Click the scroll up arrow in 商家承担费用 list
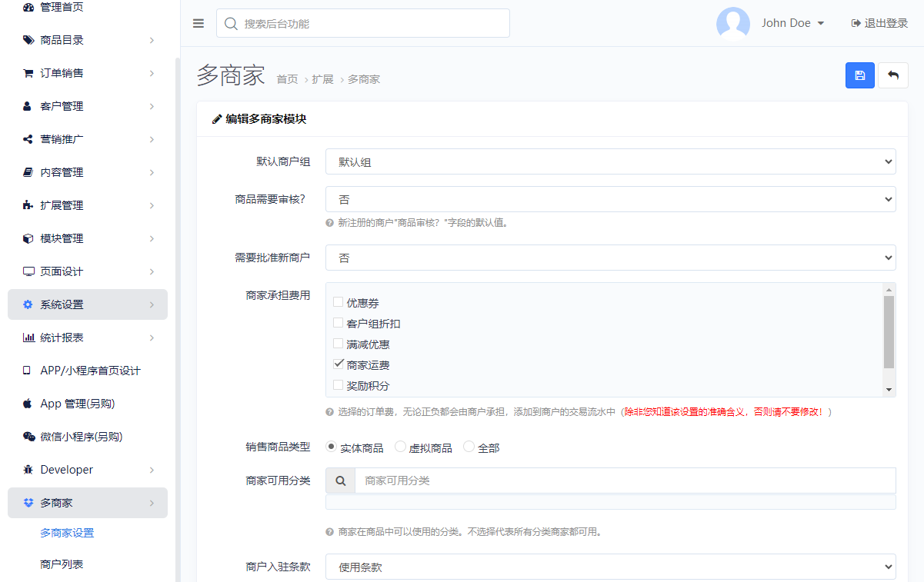This screenshot has height=582, width=924. coord(889,290)
